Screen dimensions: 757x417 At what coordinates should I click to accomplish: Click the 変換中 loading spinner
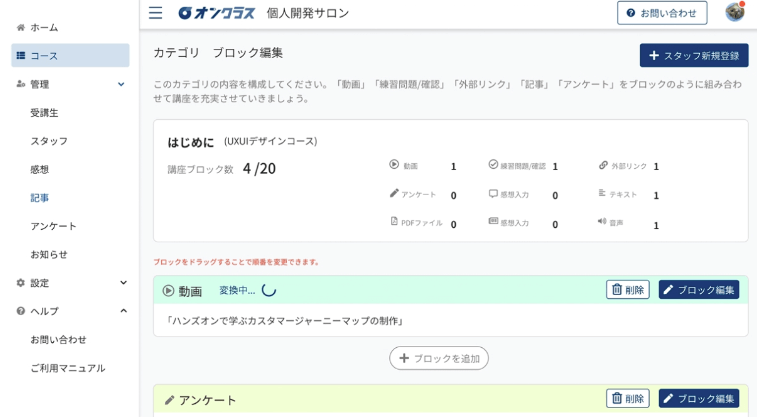coord(269,290)
